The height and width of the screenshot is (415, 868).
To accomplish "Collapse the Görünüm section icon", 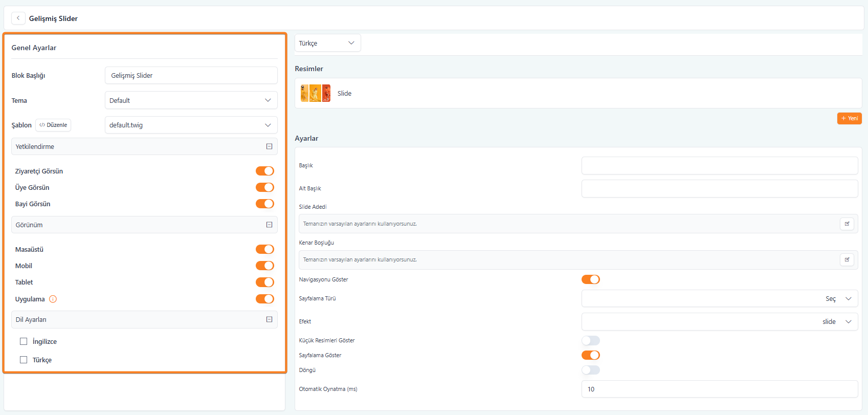I will tap(269, 225).
